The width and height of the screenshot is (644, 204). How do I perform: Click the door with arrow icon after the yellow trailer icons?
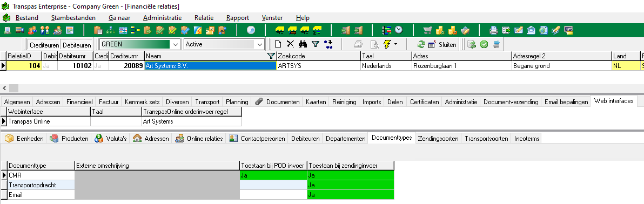[x=345, y=30]
